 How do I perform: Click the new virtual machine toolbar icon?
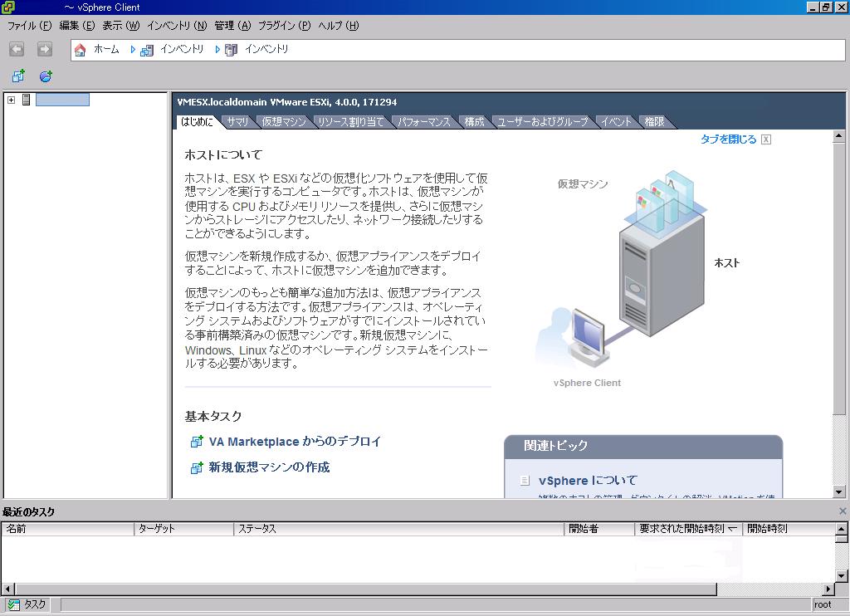point(18,76)
